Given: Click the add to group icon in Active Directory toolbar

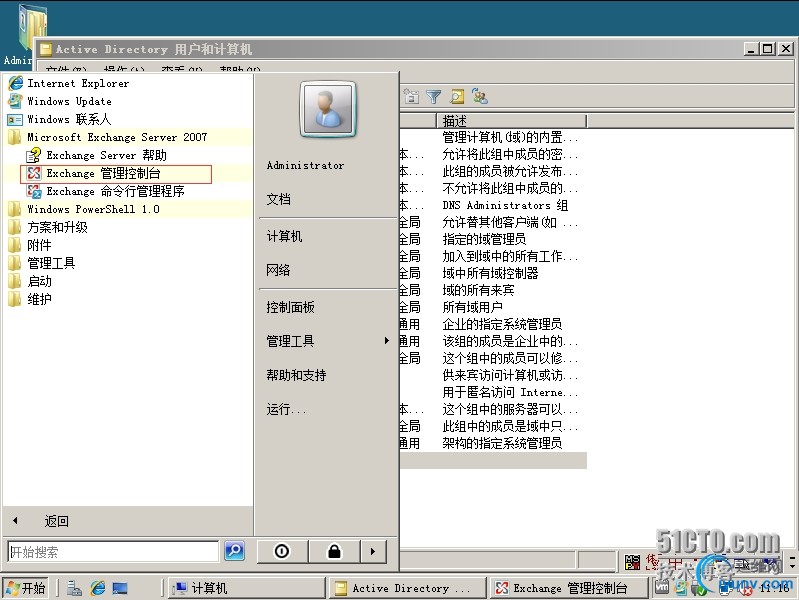Looking at the screenshot, I should [x=480, y=96].
